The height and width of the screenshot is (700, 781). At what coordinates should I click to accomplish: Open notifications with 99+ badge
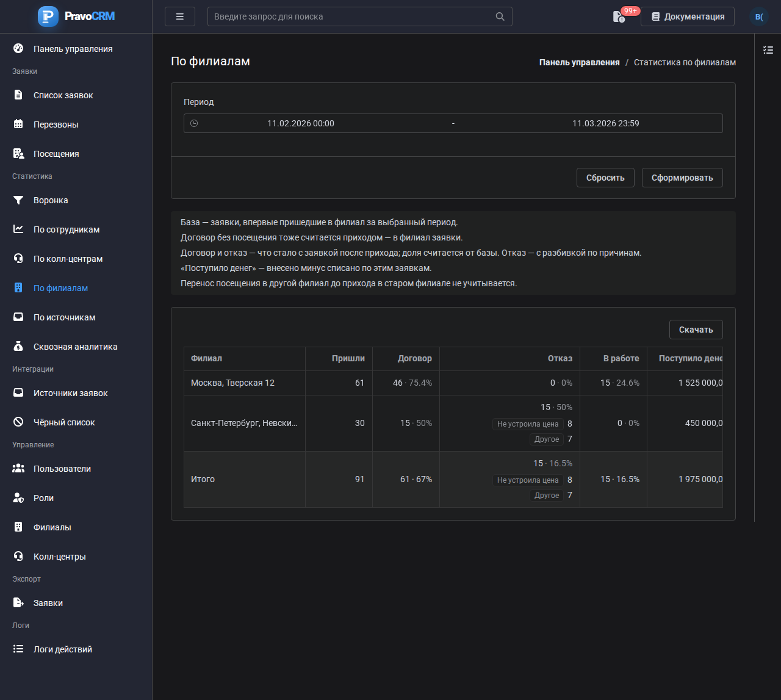pyautogui.click(x=619, y=16)
